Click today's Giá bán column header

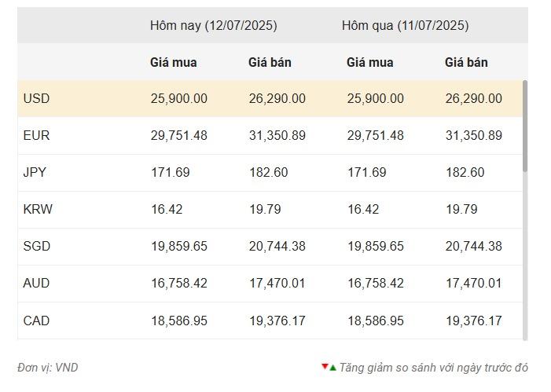point(270,63)
